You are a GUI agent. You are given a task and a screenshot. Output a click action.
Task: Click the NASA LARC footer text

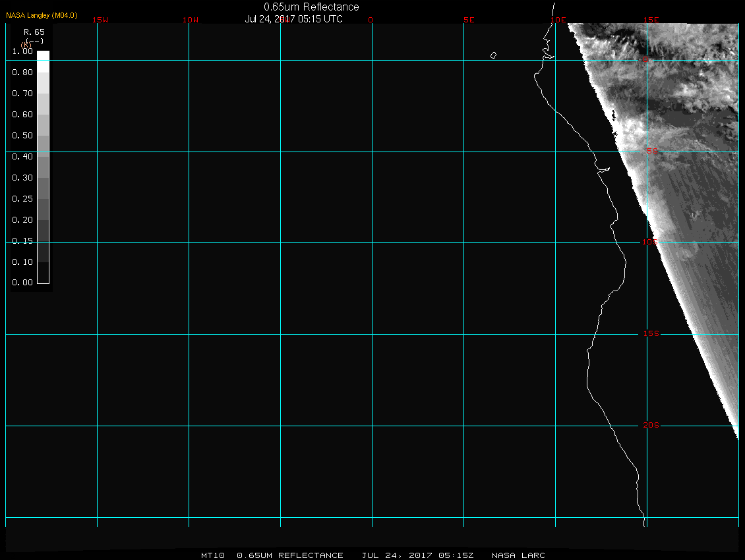518,555
